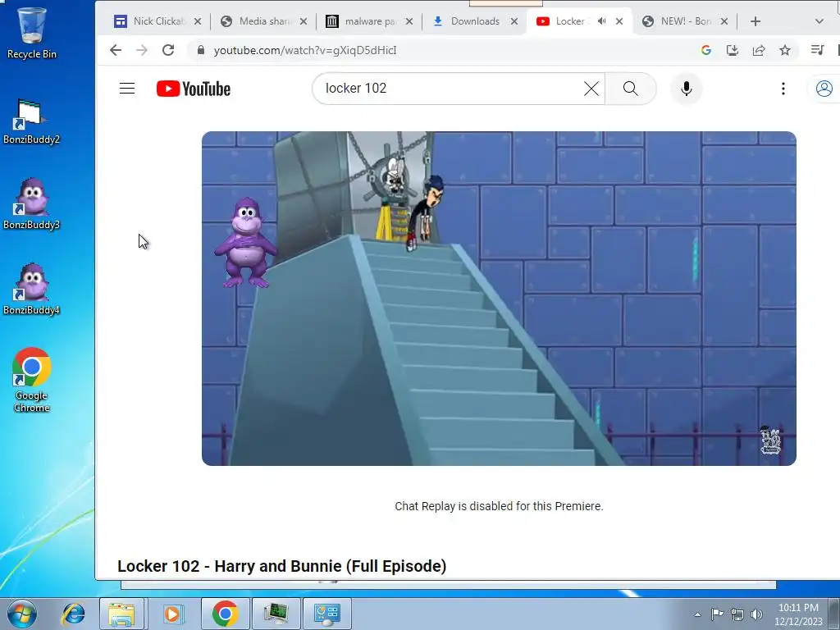
Task: Mute the Locker tab audio icon
Action: 601,21
